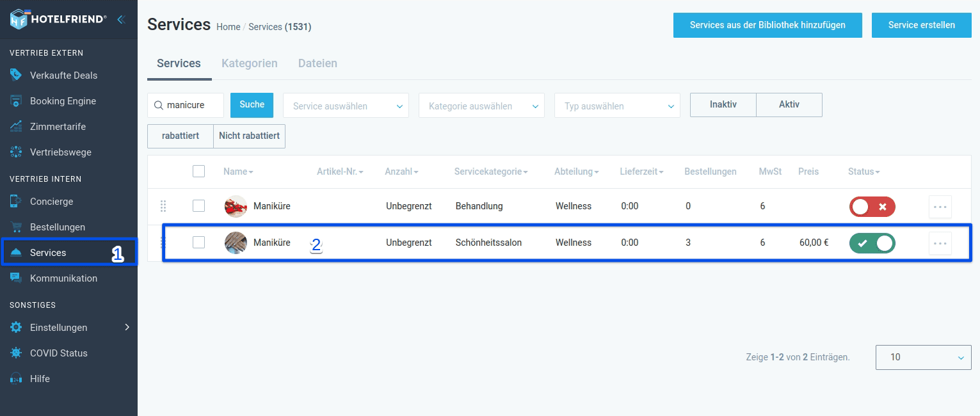Switch to the Services tab
The height and width of the screenshot is (416, 980).
pyautogui.click(x=179, y=63)
